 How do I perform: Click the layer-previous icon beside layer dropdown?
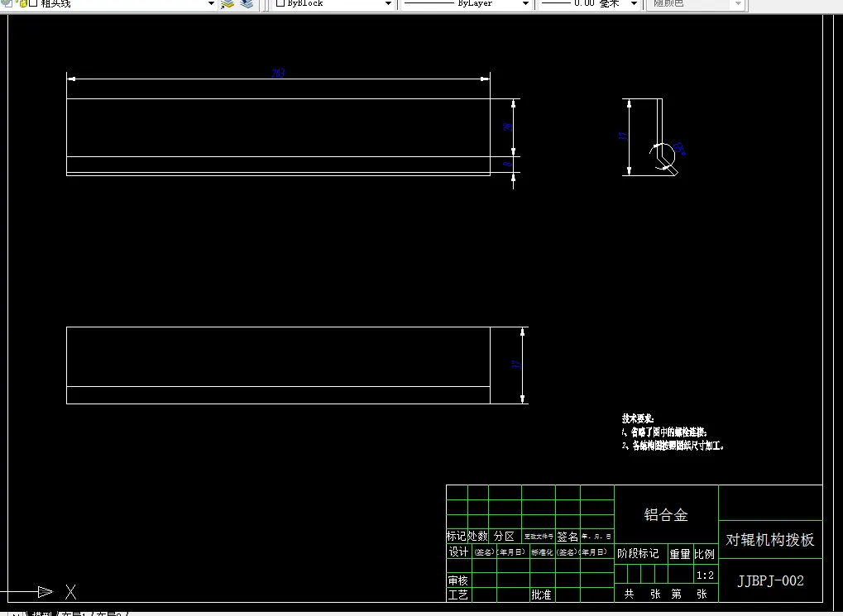228,4
